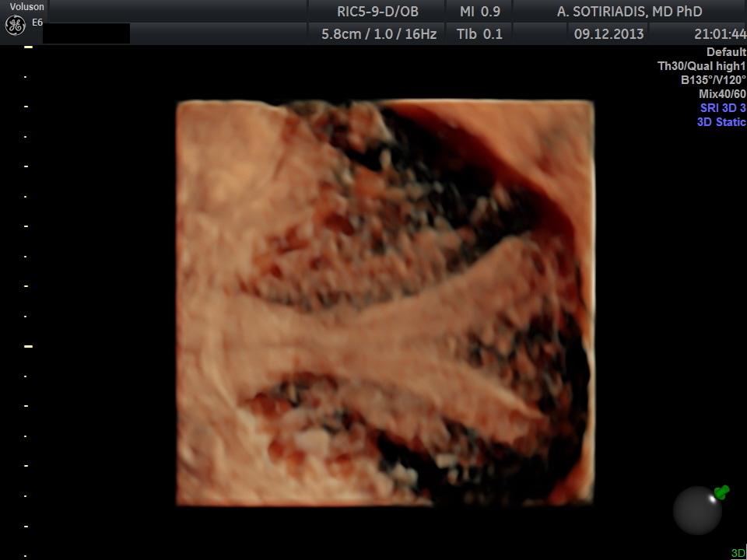
Task: Click the 09.12.2013 date field
Action: click(x=598, y=33)
